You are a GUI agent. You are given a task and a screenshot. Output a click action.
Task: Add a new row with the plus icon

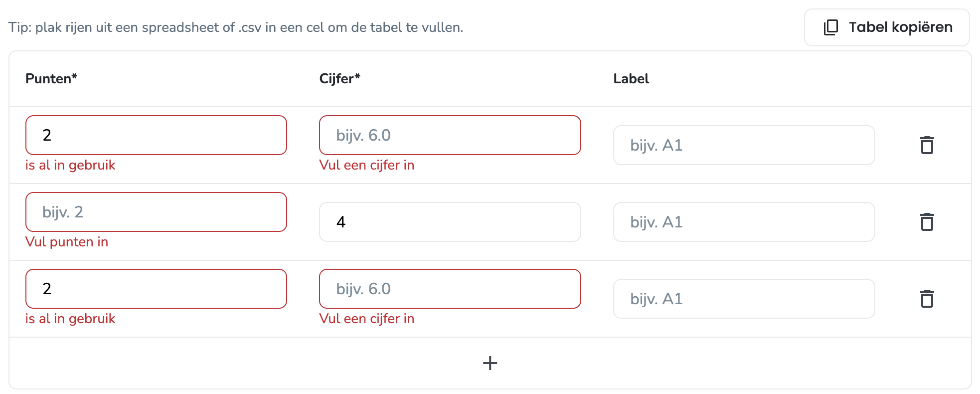click(x=490, y=363)
